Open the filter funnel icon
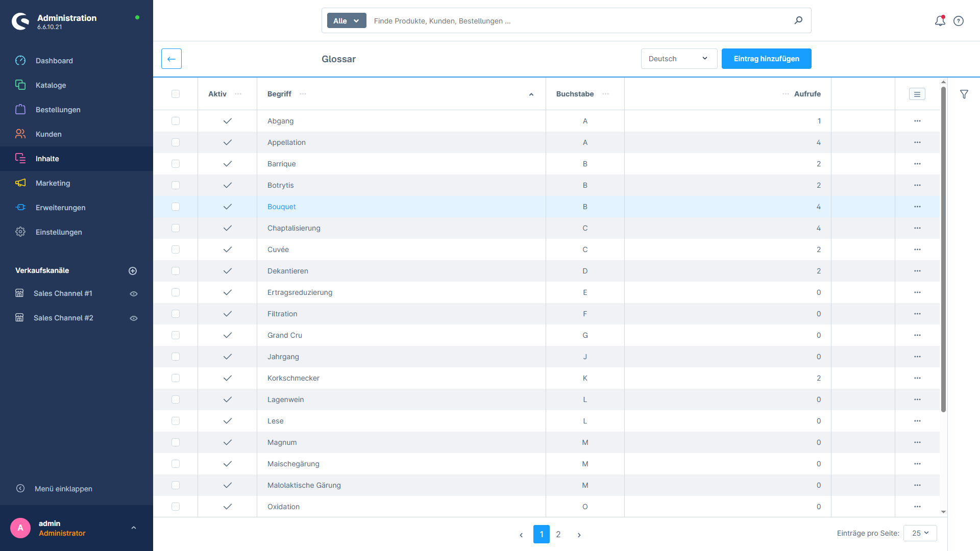This screenshot has height=551, width=980. coord(964,94)
